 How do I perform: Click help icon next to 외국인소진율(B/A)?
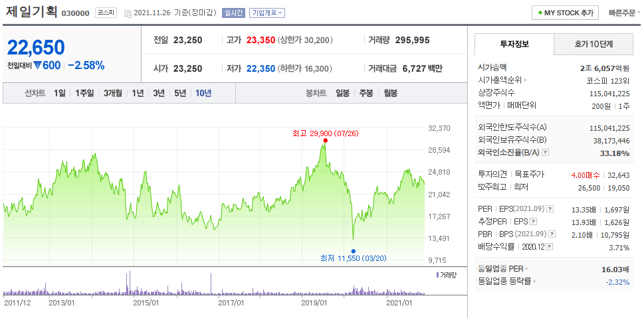tap(546, 153)
